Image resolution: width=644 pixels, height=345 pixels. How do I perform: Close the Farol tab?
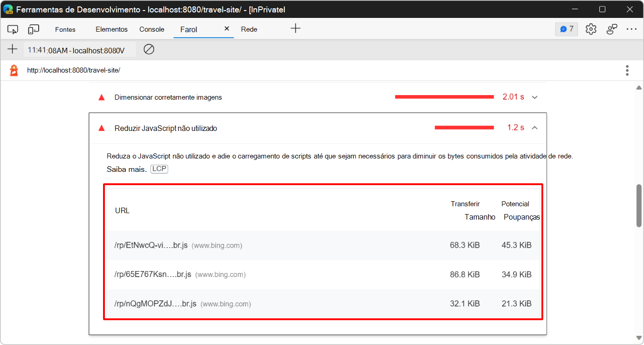point(226,28)
